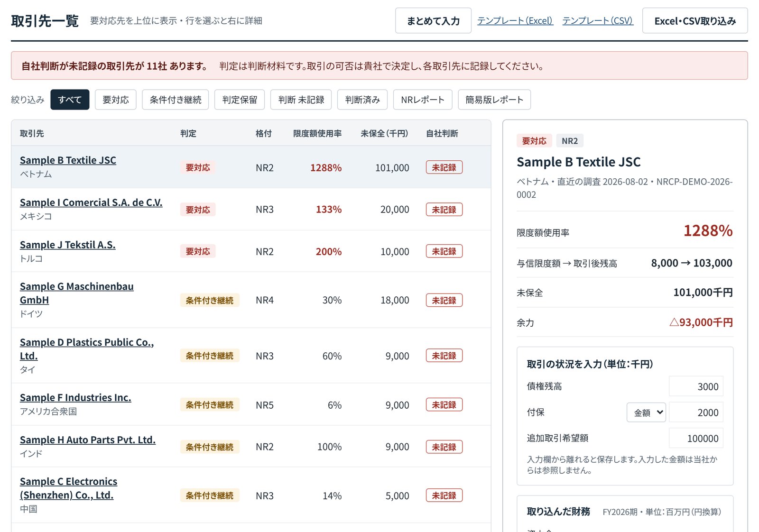This screenshot has height=532, width=759.
Task: Open the NRレポート filter
Action: pos(423,100)
